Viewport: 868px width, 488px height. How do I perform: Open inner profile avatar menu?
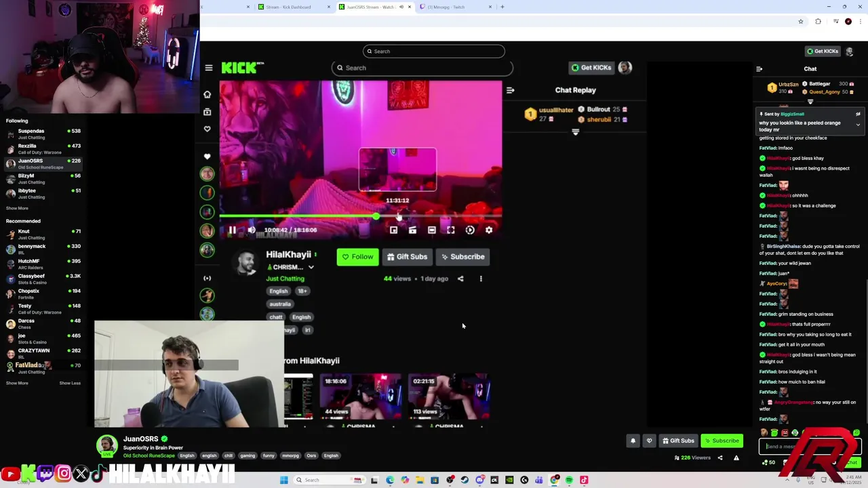(x=625, y=67)
